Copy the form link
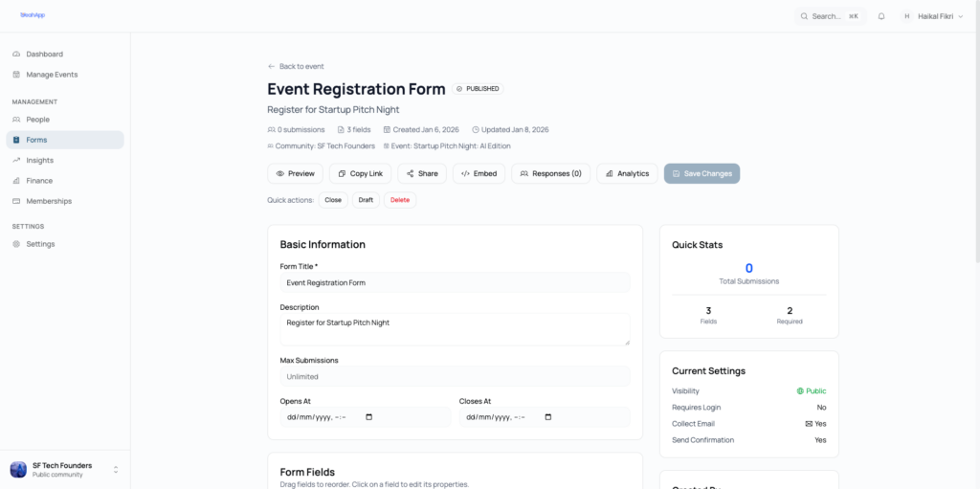This screenshot has width=980, height=489. point(360,173)
